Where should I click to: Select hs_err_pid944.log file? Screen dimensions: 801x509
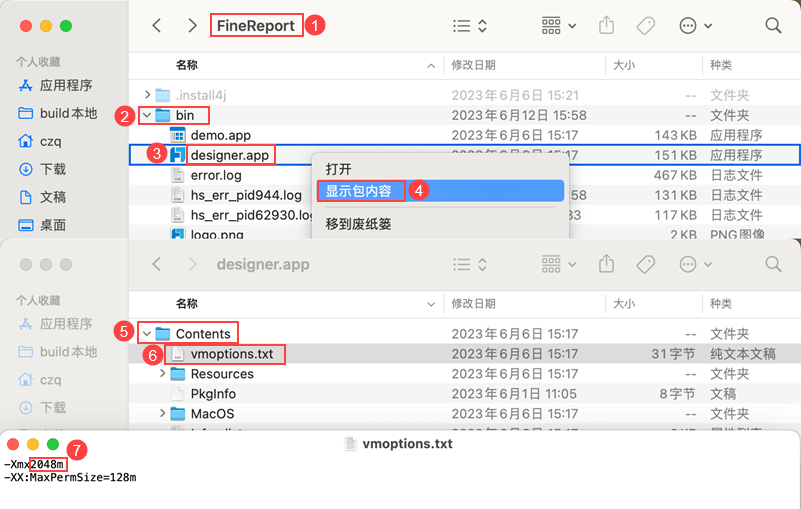246,195
